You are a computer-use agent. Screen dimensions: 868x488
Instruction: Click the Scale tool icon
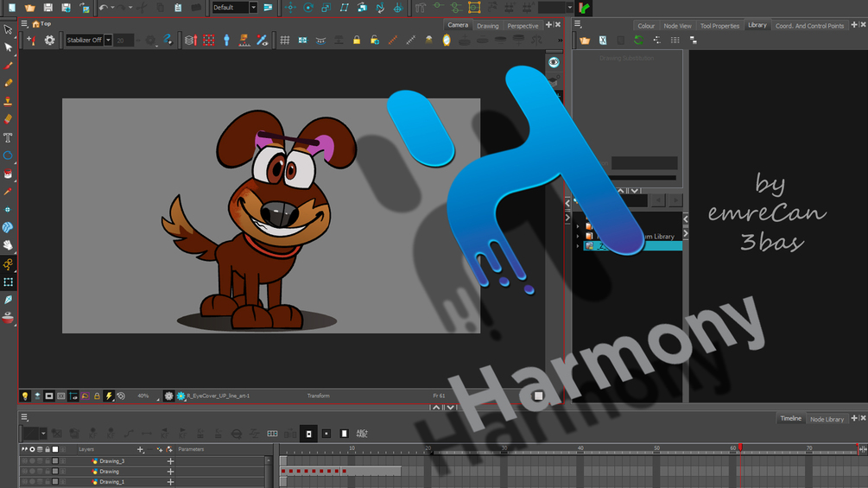click(326, 8)
